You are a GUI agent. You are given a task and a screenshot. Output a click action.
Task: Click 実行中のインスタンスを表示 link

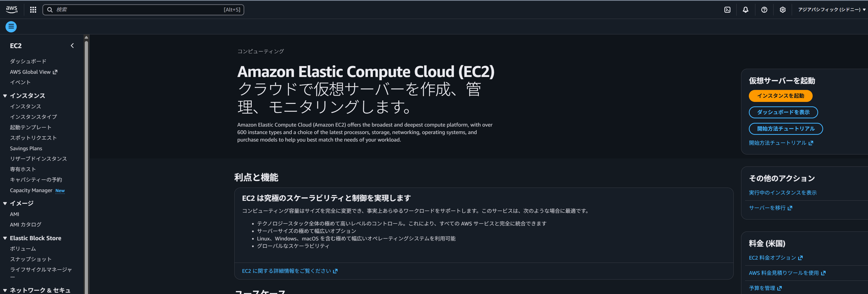click(782, 192)
